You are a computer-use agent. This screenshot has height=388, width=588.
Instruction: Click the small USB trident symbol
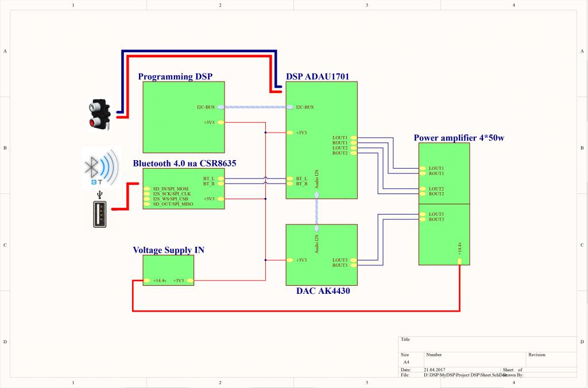[x=100, y=195]
